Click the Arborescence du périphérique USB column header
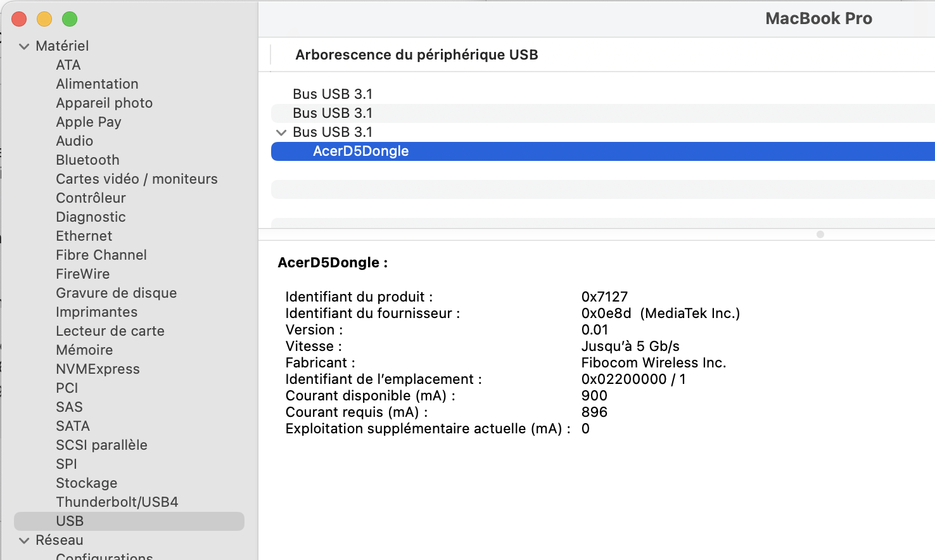 [x=416, y=55]
